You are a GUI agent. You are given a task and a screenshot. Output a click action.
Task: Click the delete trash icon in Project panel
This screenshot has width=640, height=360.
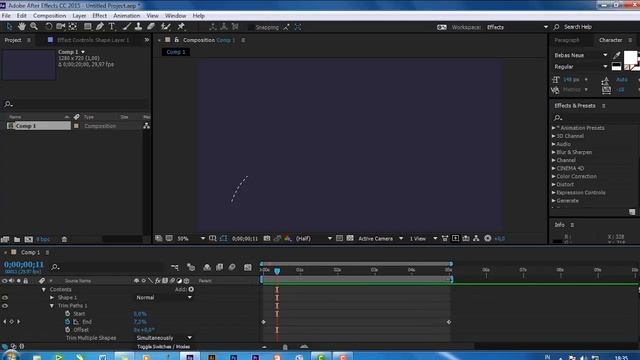tap(64, 239)
